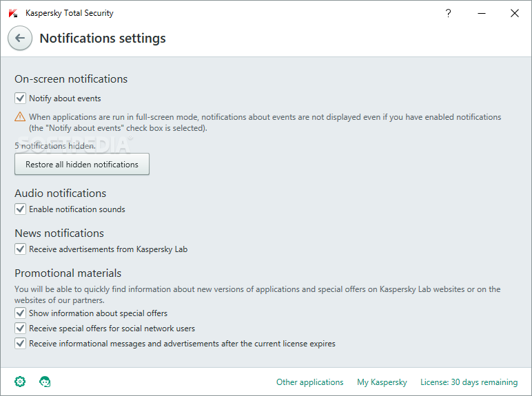Open settings via the gear icon

click(20, 382)
